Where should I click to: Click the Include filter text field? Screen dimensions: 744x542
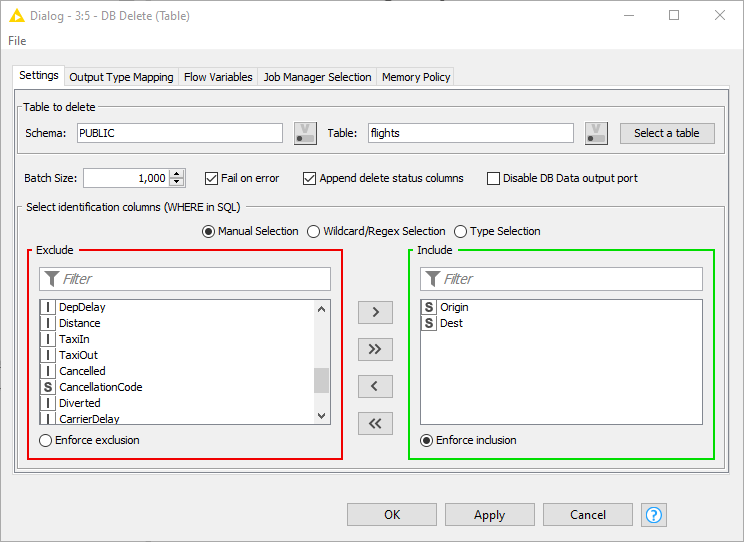click(561, 279)
